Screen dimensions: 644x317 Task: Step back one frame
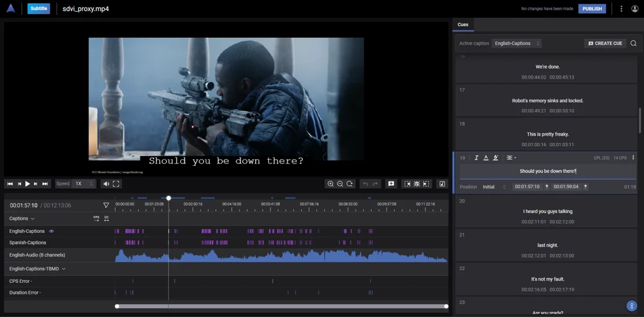[19, 184]
